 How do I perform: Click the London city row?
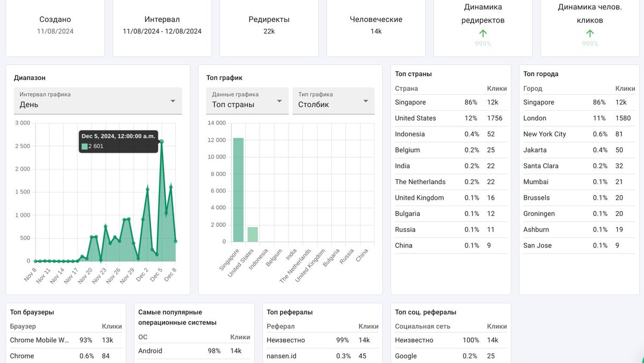click(579, 118)
